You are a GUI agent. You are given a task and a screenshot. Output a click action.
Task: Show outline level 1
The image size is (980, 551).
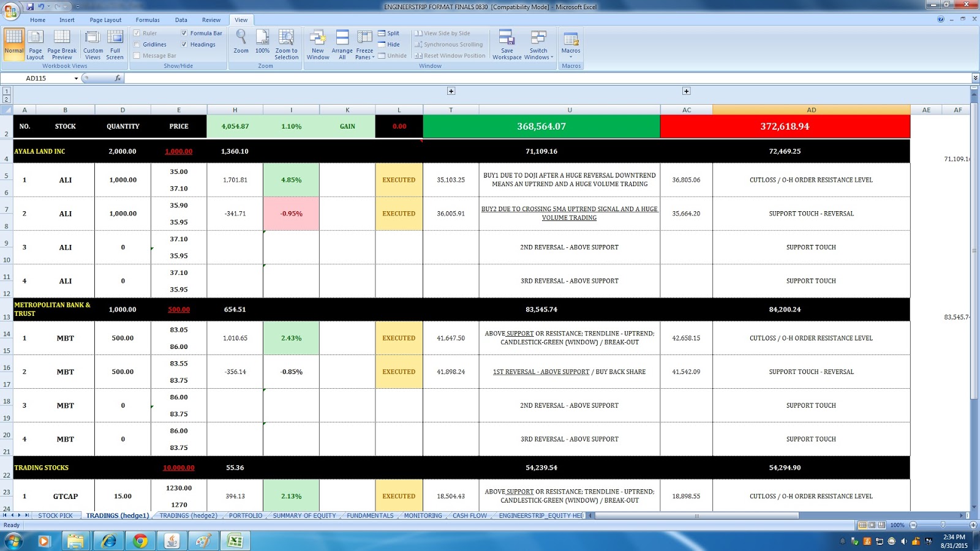pyautogui.click(x=6, y=91)
